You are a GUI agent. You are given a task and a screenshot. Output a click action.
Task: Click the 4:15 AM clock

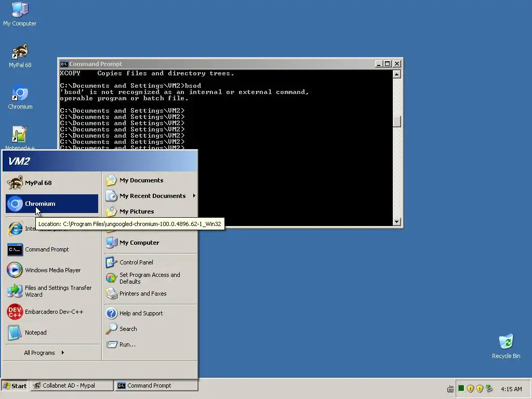511,389
